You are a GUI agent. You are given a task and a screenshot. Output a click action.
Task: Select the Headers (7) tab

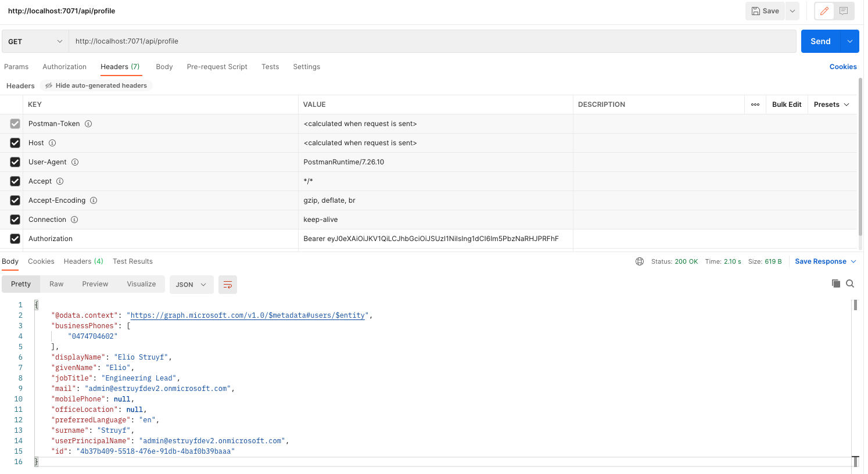(120, 67)
